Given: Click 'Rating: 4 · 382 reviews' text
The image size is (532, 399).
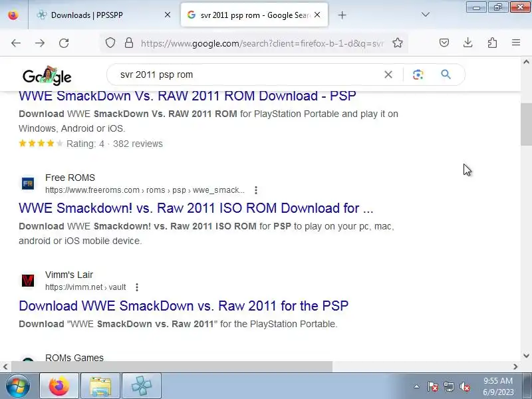Looking at the screenshot, I should point(114,144).
